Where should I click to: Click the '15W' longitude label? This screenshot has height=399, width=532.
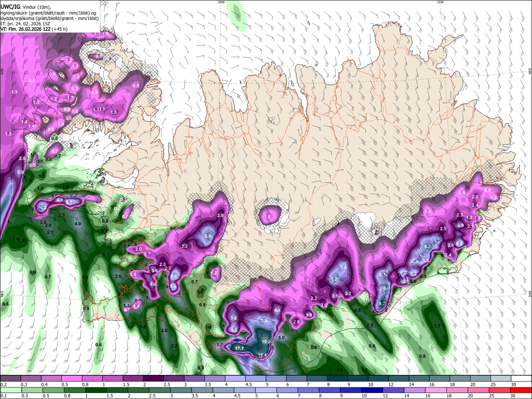[x=440, y=2]
